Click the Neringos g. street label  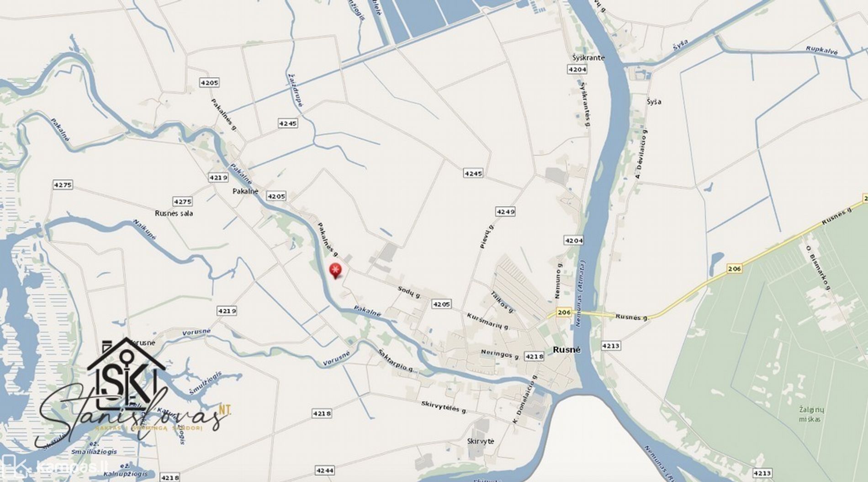(x=500, y=355)
